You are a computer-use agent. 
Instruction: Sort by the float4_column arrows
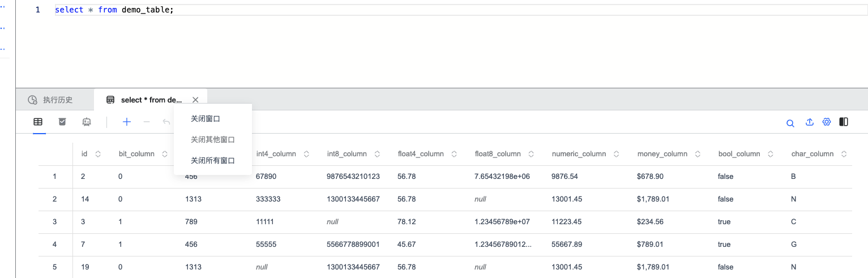coord(455,154)
